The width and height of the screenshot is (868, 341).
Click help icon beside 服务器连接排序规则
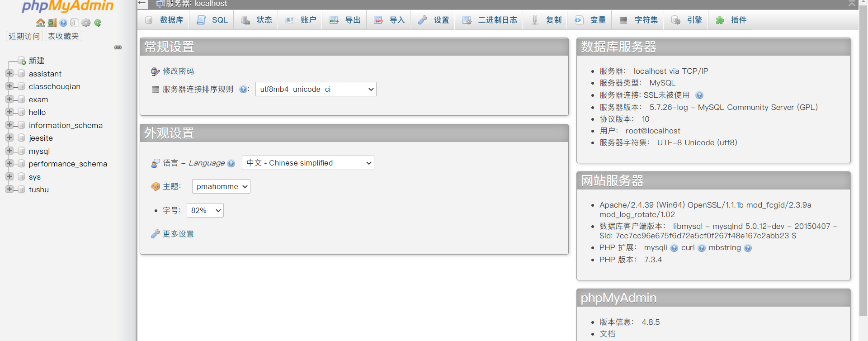[x=243, y=89]
